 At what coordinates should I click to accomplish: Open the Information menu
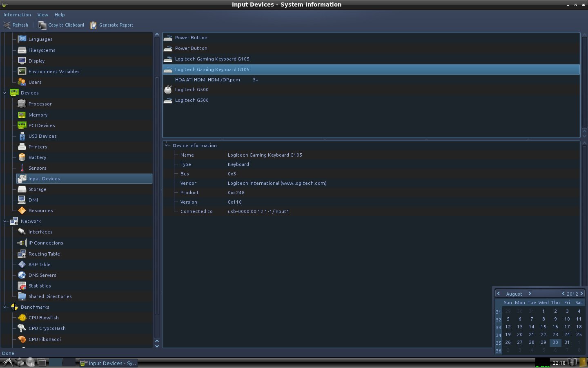click(x=17, y=15)
